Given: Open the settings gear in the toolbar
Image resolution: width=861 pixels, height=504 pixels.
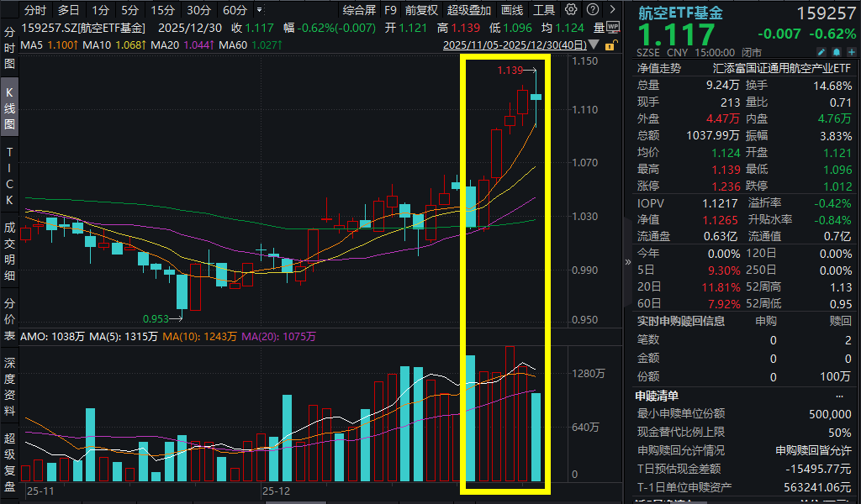Looking at the screenshot, I should pos(570,10).
